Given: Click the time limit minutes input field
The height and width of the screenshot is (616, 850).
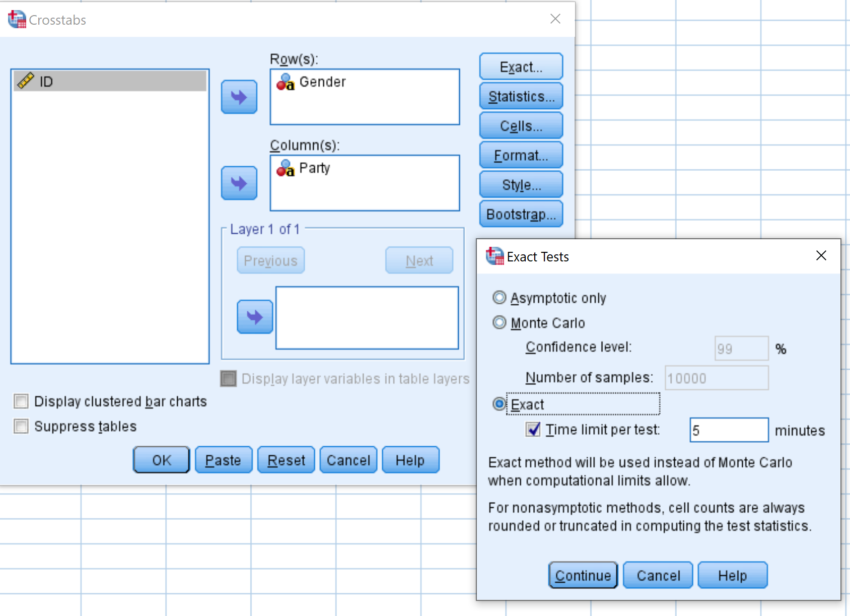Looking at the screenshot, I should tap(729, 430).
